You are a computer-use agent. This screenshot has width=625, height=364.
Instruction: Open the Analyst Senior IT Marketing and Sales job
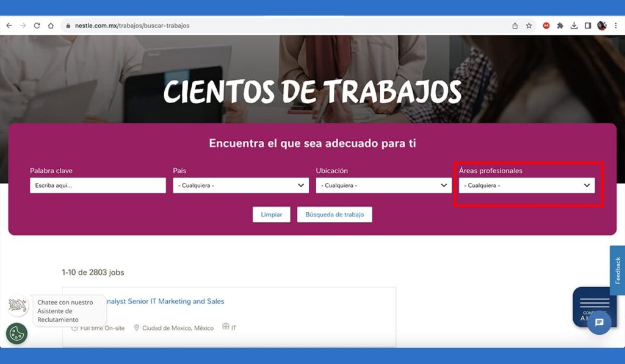[165, 301]
